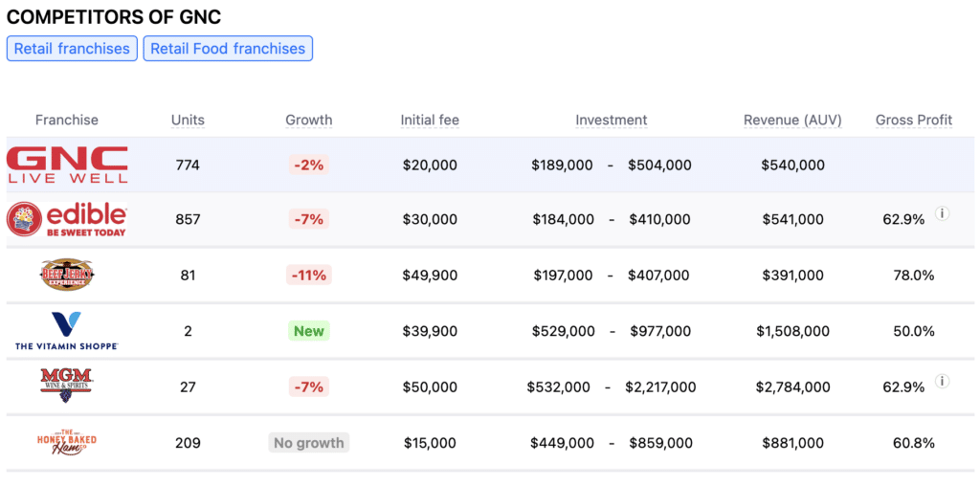Click the -11% growth badge
980x486 pixels.
[x=309, y=276]
